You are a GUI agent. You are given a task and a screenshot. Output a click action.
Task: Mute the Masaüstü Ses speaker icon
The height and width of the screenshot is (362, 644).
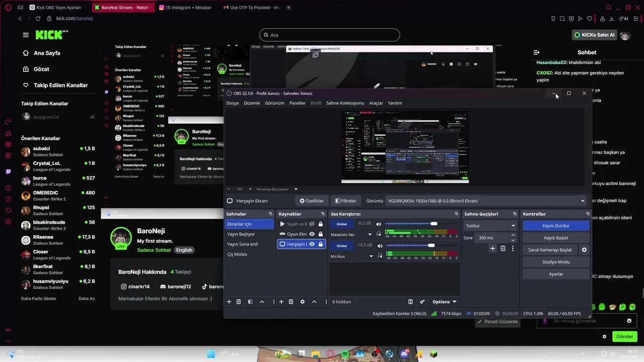click(379, 224)
